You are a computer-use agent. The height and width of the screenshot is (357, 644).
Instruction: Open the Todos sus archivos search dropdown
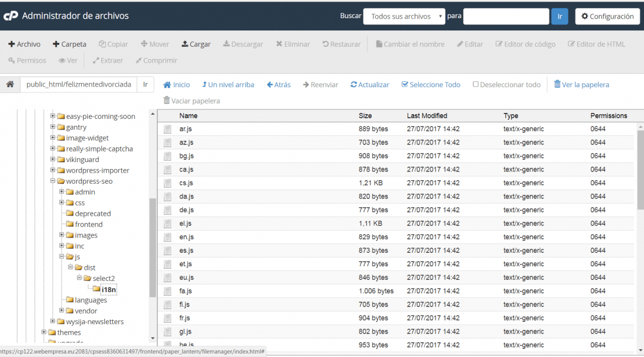(x=404, y=16)
